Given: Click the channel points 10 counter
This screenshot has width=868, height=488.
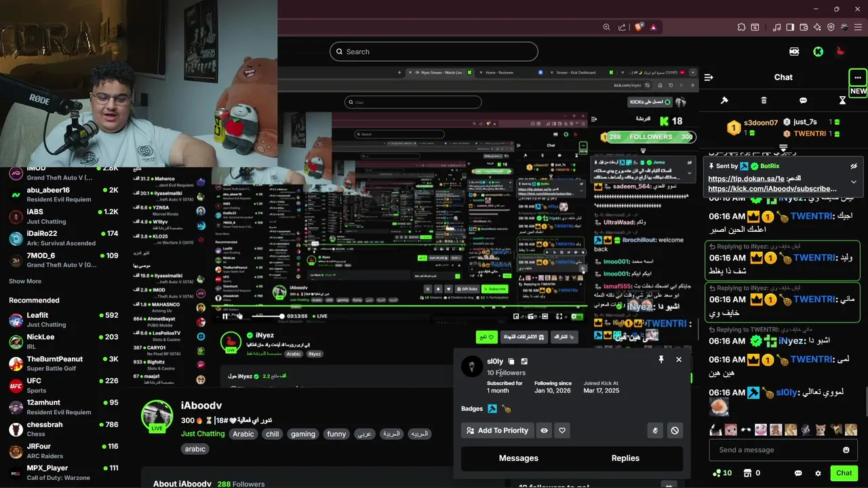Looking at the screenshot, I should 722,473.
